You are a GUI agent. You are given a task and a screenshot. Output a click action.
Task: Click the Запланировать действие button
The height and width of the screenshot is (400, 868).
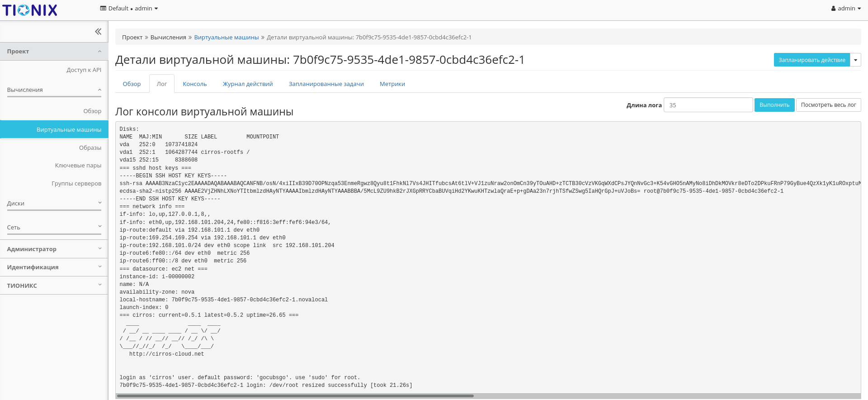811,60
